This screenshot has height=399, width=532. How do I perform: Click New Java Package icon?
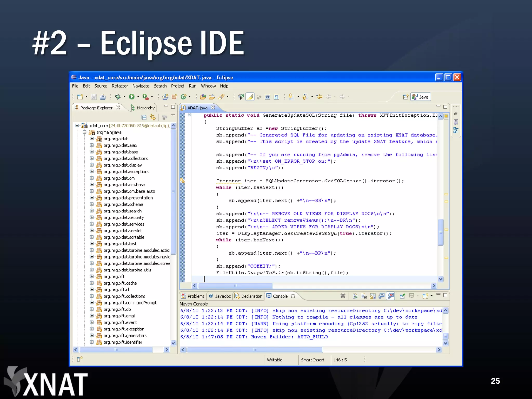point(174,97)
